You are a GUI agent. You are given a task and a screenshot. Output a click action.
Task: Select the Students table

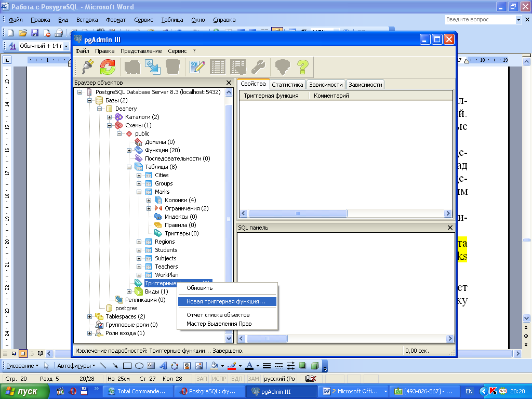[166, 250]
